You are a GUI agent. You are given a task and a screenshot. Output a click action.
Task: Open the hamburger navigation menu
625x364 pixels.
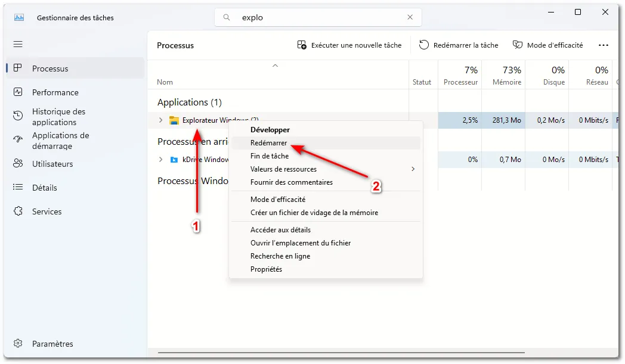(x=18, y=44)
